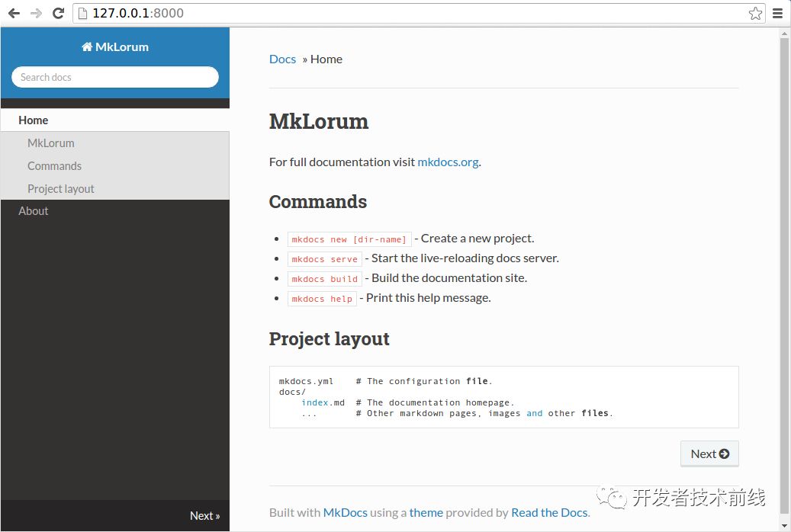Click the page icon in address bar
This screenshot has height=532, width=791.
82,13
